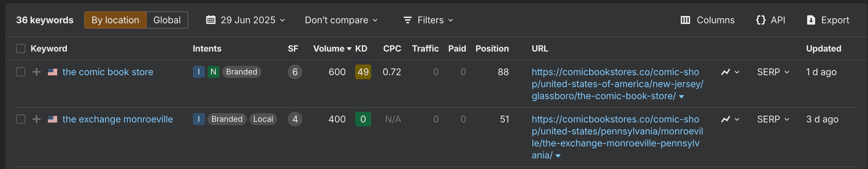Expand the 'Don't compare' dropdown
This screenshot has height=169, width=868.
pyautogui.click(x=341, y=20)
